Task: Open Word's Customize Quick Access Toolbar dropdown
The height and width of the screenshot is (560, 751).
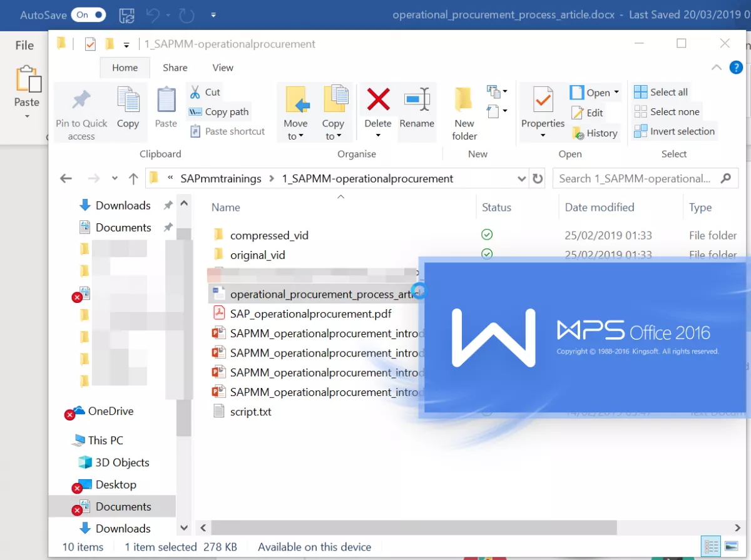Action: pos(213,15)
